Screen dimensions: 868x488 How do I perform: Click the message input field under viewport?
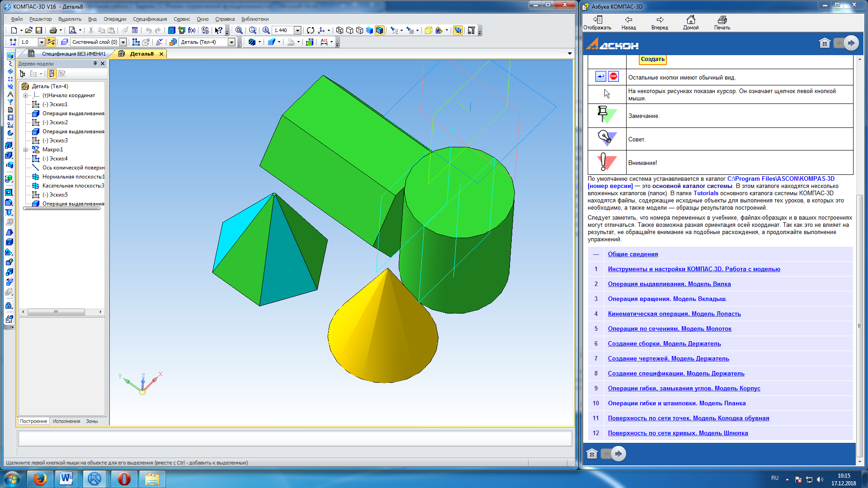[x=295, y=438]
